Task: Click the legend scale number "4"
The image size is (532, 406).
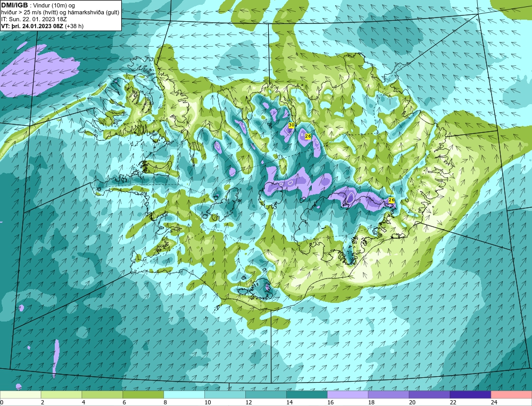Action: coord(84,402)
